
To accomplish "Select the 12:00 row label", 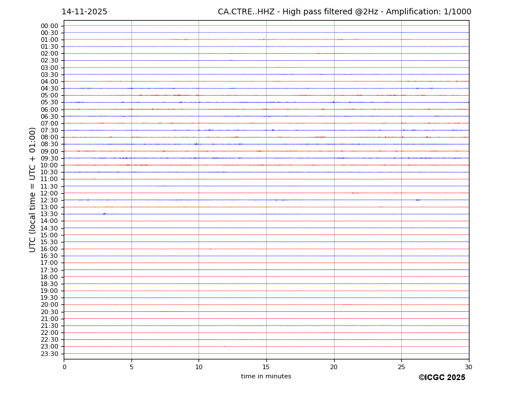I will coord(49,193).
